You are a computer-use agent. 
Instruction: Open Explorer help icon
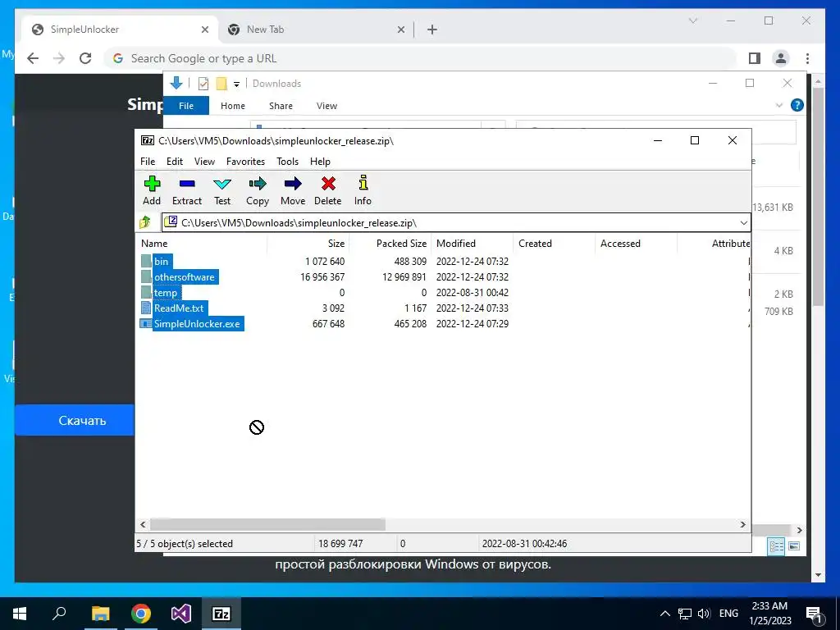click(x=797, y=105)
